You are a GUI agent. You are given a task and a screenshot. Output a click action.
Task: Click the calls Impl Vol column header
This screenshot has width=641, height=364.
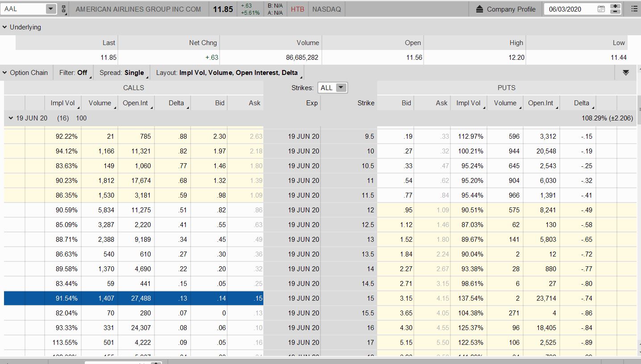(62, 103)
